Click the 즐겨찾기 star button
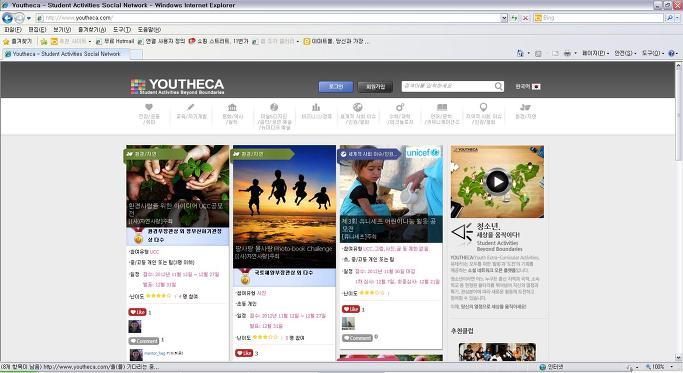Viewport: 683px width, 373px height. (17, 41)
